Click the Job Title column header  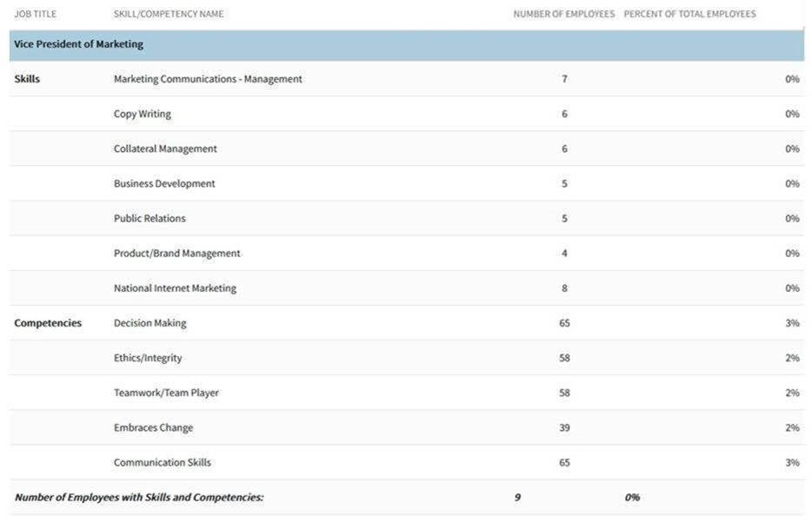(x=35, y=14)
